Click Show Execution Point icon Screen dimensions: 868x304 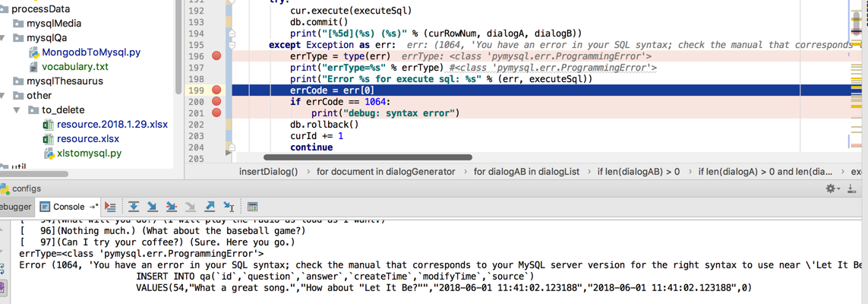click(110, 207)
